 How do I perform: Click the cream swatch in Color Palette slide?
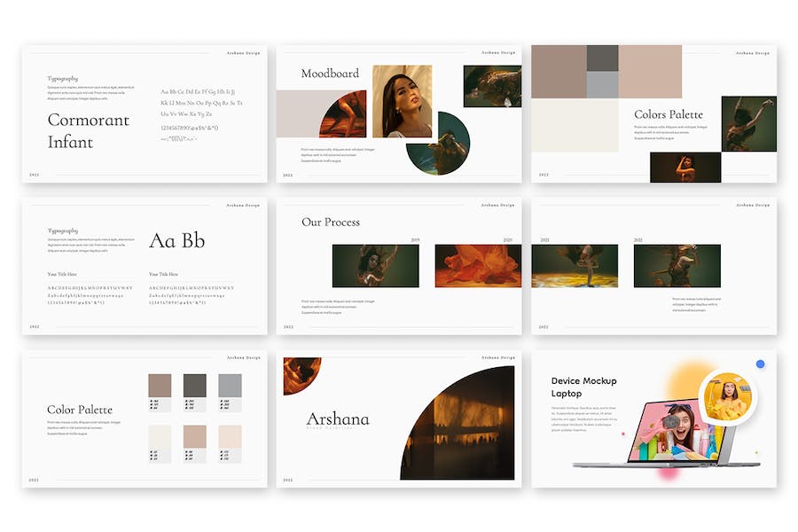pos(160,436)
